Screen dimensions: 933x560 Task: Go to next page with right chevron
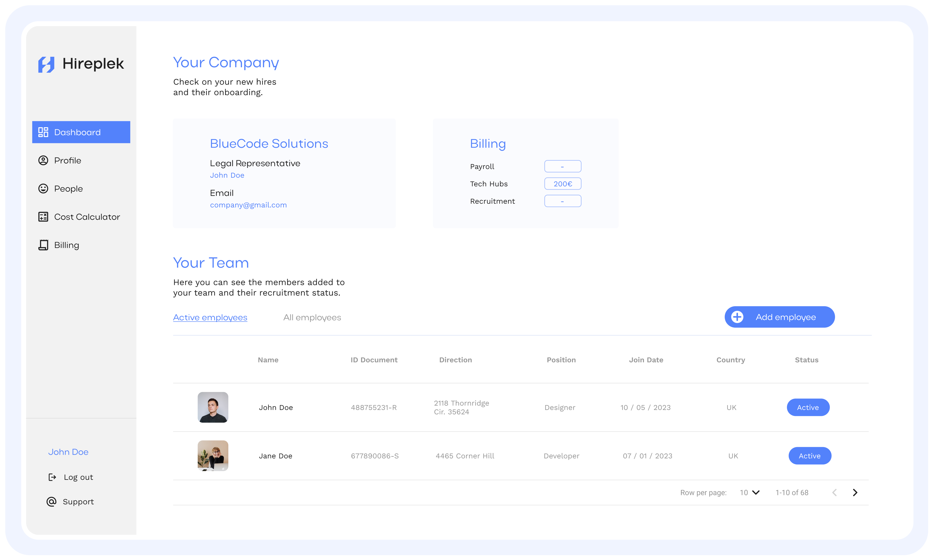click(x=855, y=493)
